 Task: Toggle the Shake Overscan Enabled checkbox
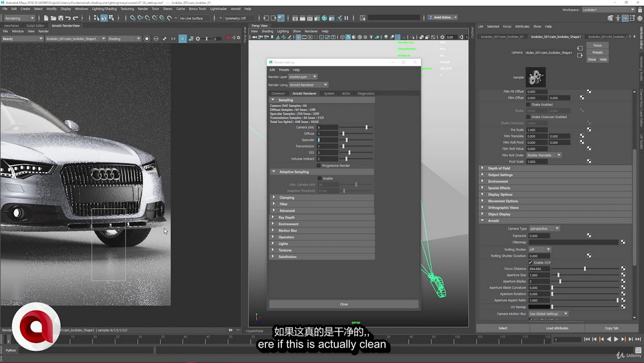[x=529, y=117]
